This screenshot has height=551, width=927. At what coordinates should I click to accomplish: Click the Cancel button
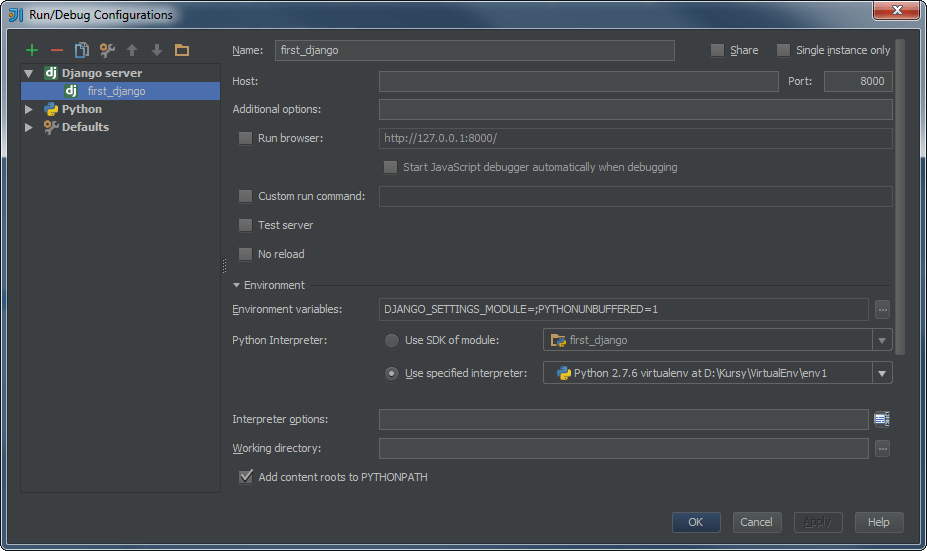click(x=757, y=522)
